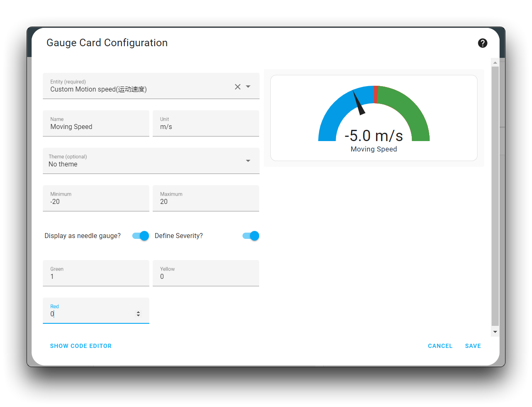Clear the Entity field selection

(238, 87)
